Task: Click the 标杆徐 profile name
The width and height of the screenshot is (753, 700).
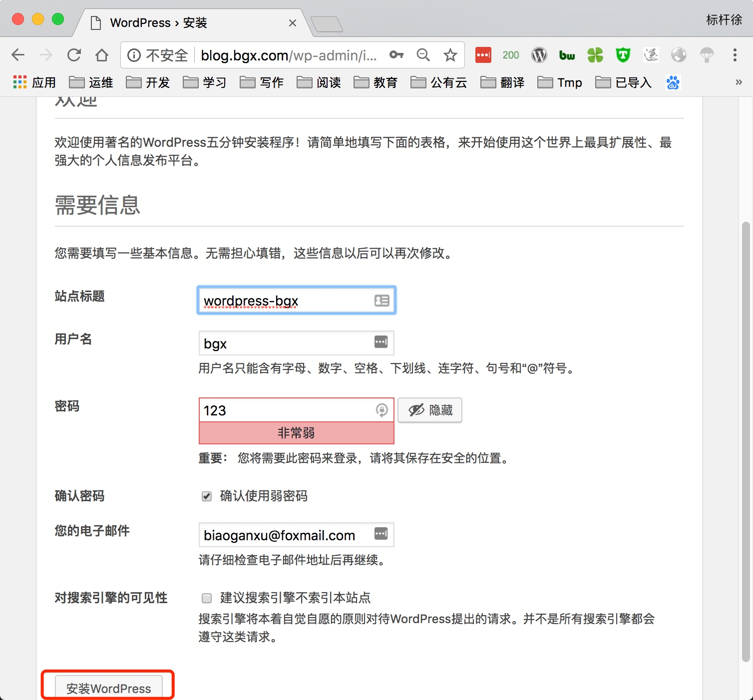Action: [x=724, y=20]
